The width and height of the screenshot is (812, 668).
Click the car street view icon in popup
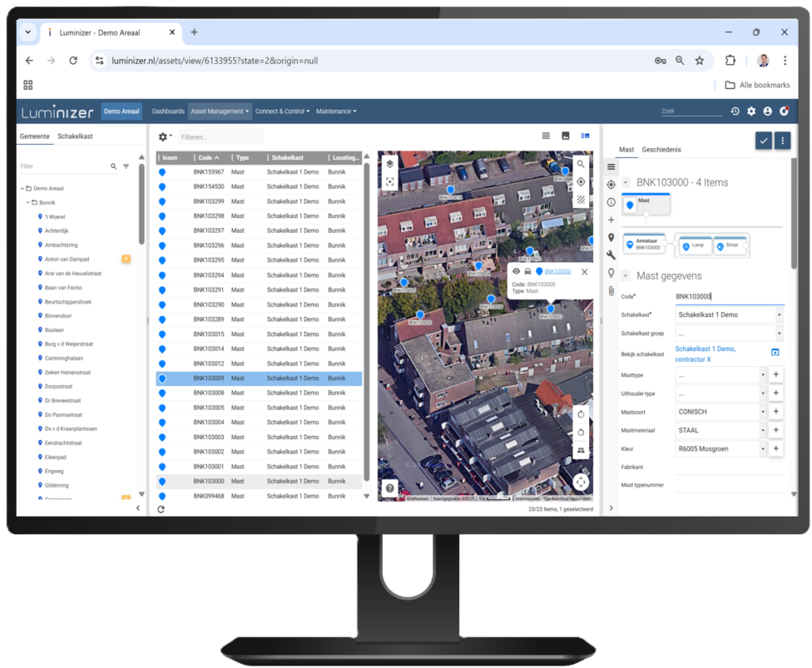click(x=527, y=271)
